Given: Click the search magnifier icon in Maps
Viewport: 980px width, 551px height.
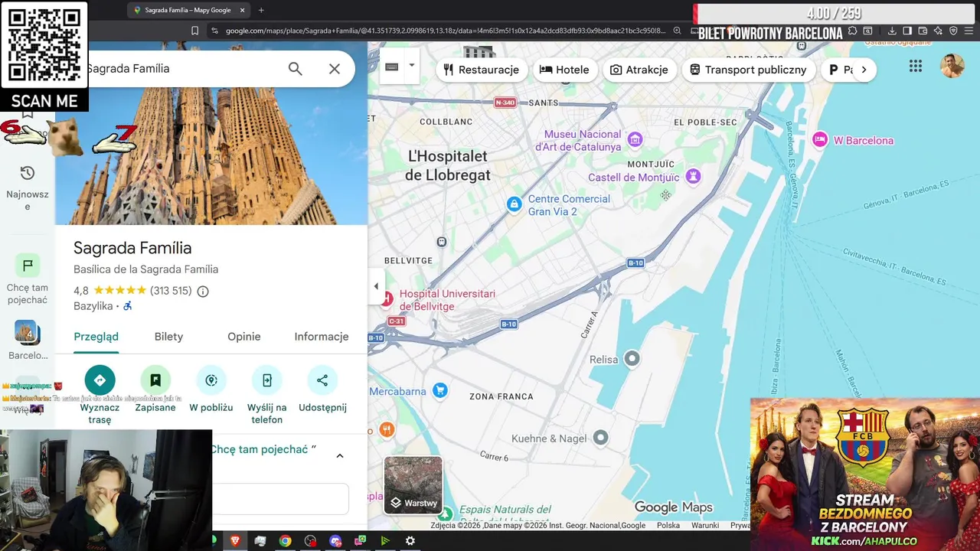Looking at the screenshot, I should 295,69.
